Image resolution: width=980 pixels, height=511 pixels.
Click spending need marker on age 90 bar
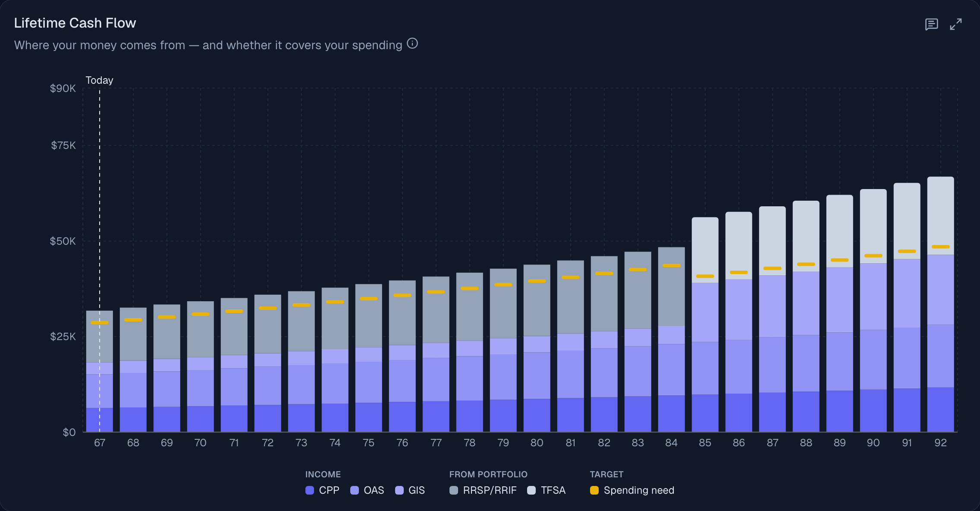pyautogui.click(x=873, y=255)
